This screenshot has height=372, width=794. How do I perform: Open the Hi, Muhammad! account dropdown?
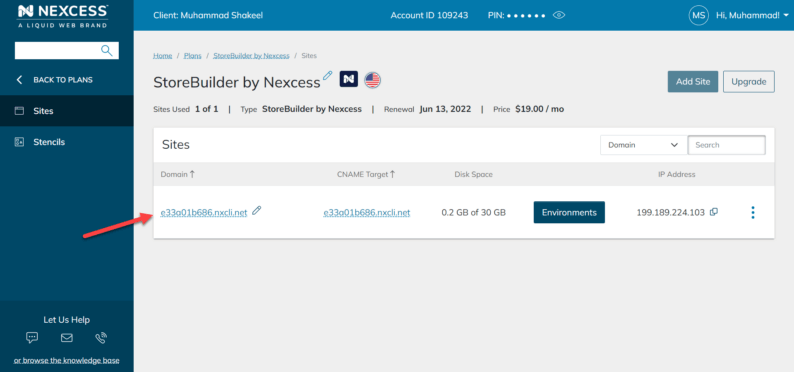click(x=752, y=15)
